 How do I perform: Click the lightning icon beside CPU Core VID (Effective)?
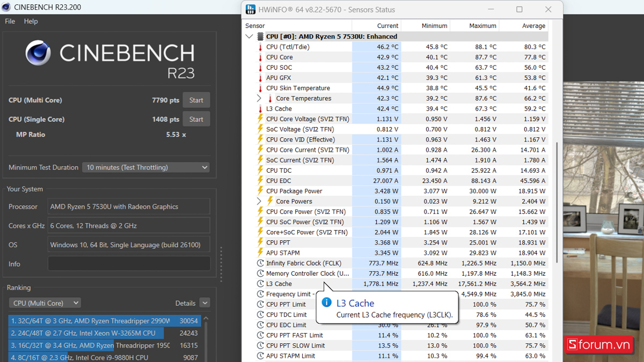click(x=260, y=139)
